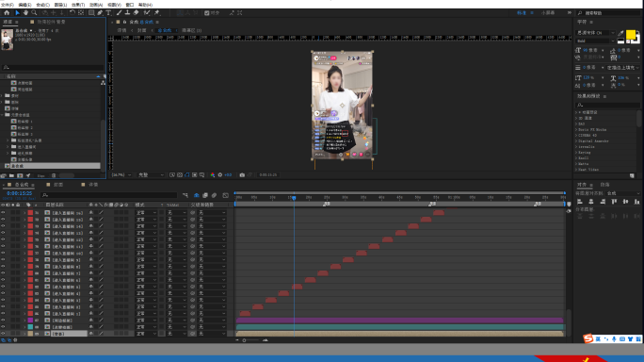Click the frame blending icon in timeline
Viewport: 644px width, 362px height.
point(205,195)
